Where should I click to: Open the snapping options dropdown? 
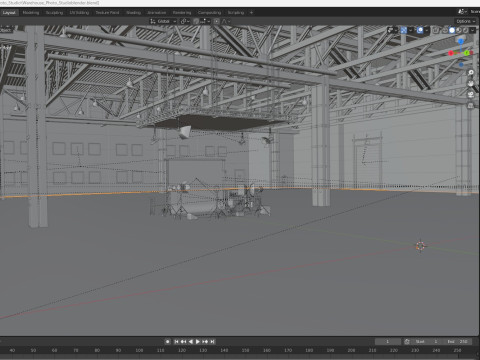205,21
